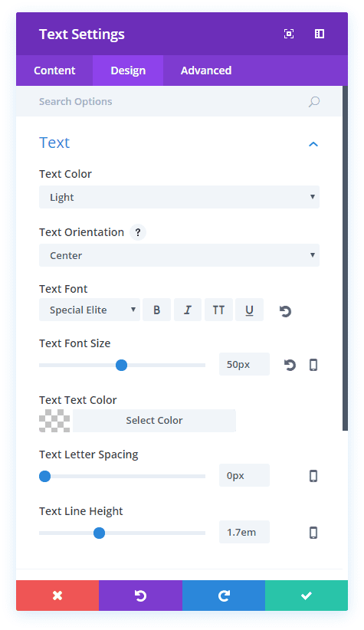Reset the Text Font Size value
Image resolution: width=364 pixels, height=630 pixels.
point(290,365)
